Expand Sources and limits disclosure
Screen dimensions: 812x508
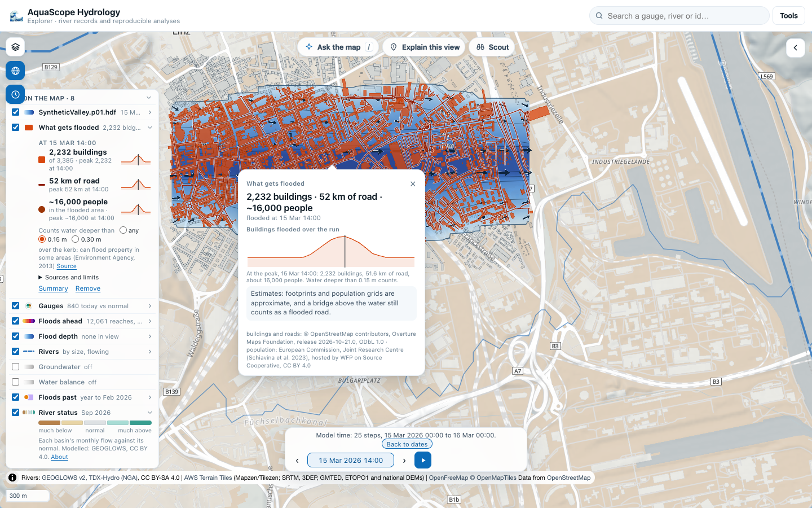pos(69,277)
